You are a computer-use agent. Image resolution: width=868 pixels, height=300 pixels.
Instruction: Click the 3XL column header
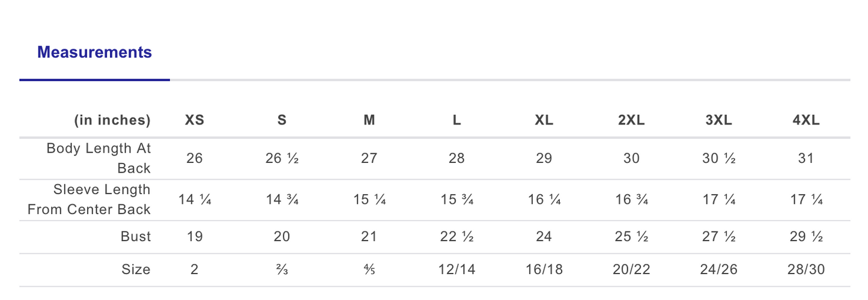point(718,120)
